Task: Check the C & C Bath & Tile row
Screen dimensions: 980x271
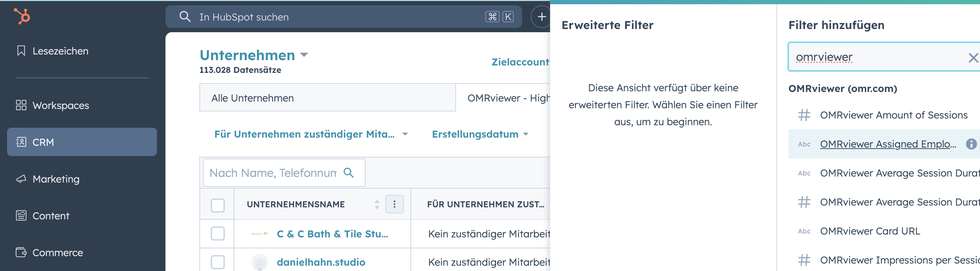Action: coord(218,234)
